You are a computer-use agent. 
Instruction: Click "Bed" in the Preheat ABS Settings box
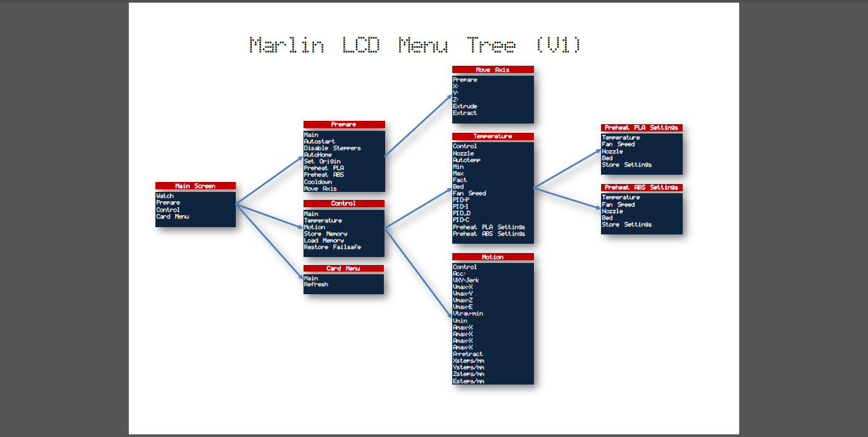(607, 218)
